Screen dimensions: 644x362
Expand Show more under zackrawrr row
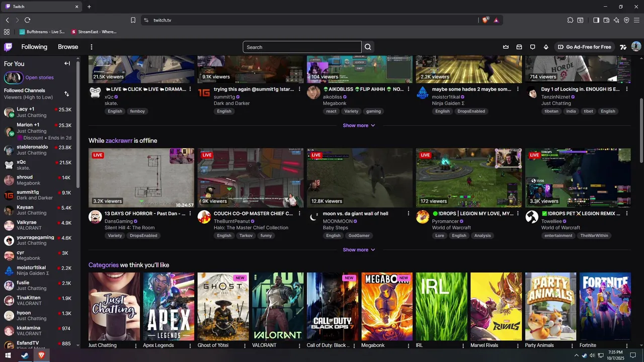tap(359, 250)
